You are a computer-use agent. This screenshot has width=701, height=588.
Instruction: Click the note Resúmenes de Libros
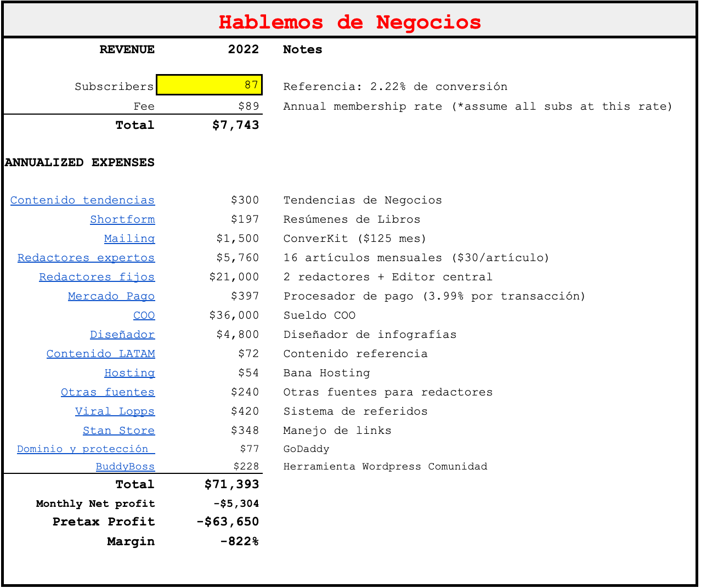352,219
